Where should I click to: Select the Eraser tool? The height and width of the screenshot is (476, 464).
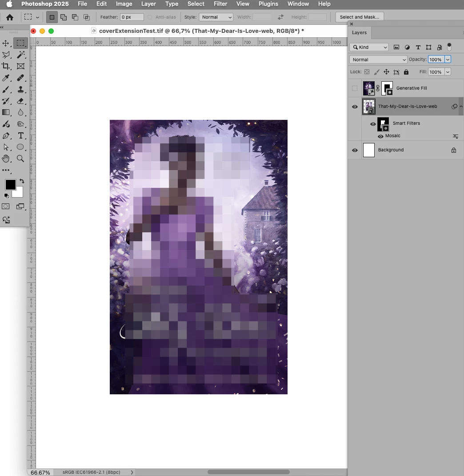20,101
